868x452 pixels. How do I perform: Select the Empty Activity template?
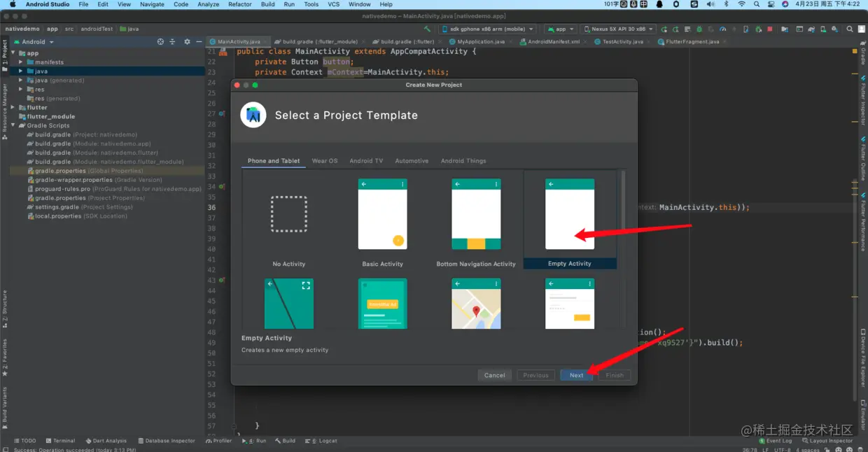point(570,220)
